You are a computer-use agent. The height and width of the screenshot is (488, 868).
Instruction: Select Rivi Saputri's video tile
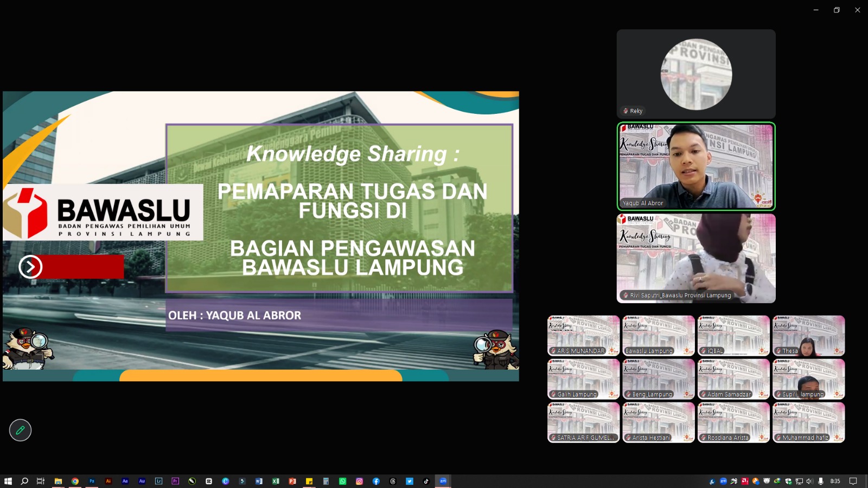[x=696, y=258]
